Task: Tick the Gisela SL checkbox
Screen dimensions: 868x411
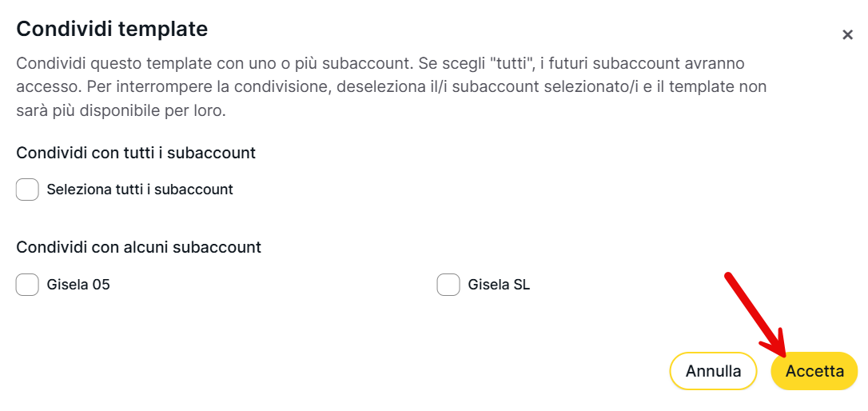Action: [448, 285]
